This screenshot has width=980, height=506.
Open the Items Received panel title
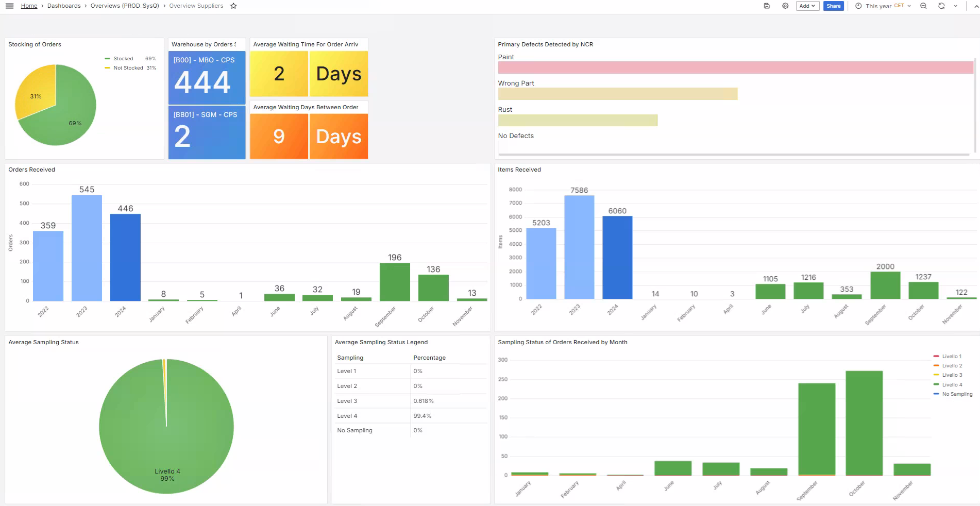(519, 170)
